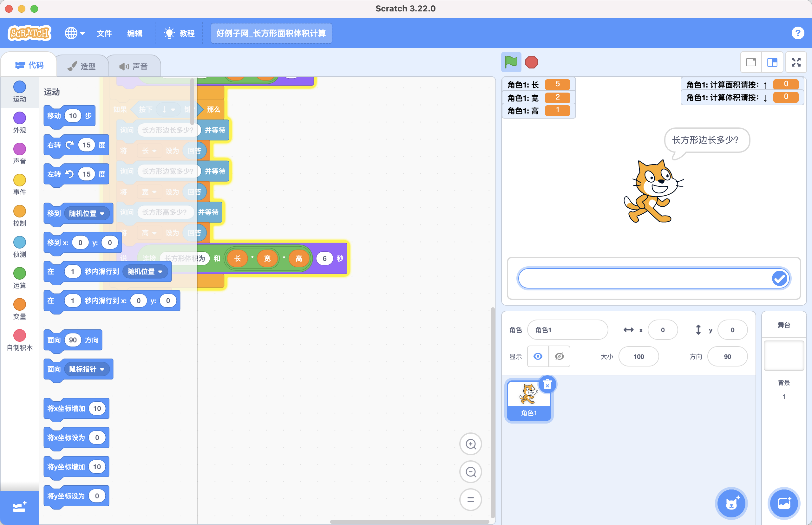Image resolution: width=812 pixels, height=525 pixels.
Task: Select the 控制 control category
Action: [x=19, y=216]
